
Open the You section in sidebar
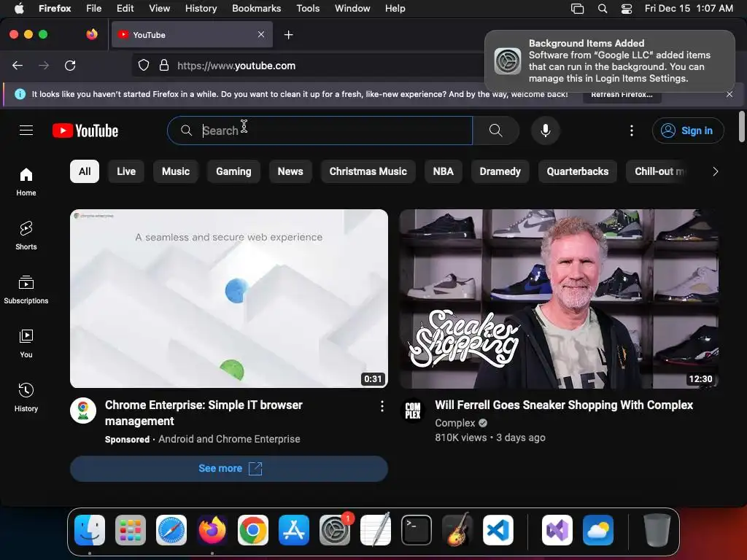(x=26, y=343)
